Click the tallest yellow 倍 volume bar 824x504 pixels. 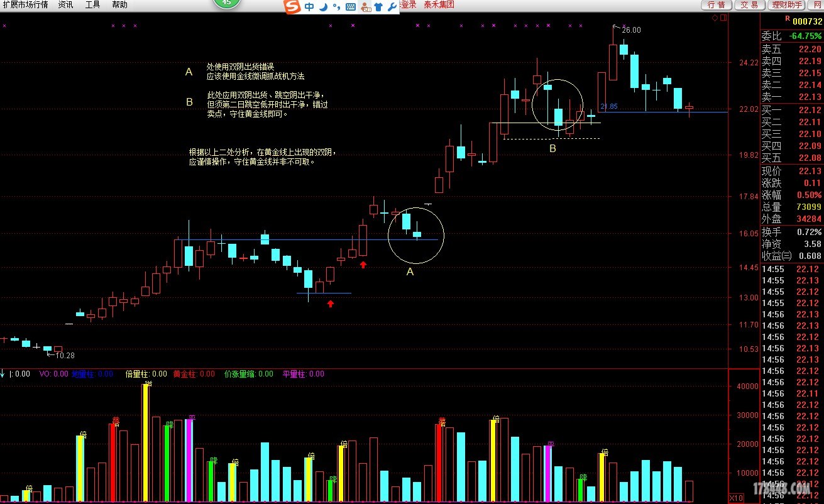(146, 443)
